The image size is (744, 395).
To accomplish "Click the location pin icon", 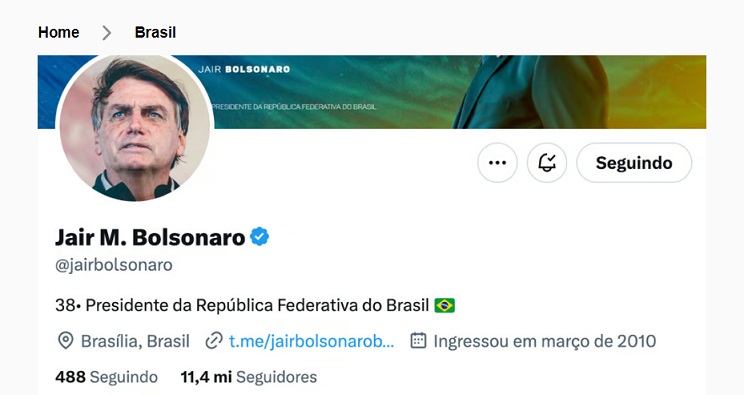I will 65,341.
